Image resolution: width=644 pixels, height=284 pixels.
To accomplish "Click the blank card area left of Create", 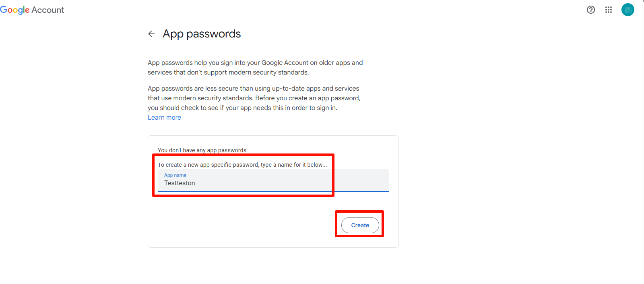I will tap(242, 225).
